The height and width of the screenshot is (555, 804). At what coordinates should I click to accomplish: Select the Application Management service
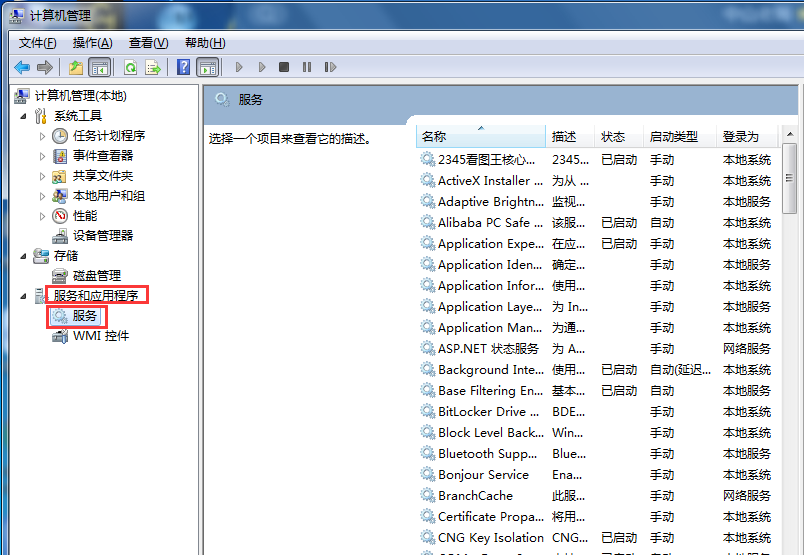(597, 328)
